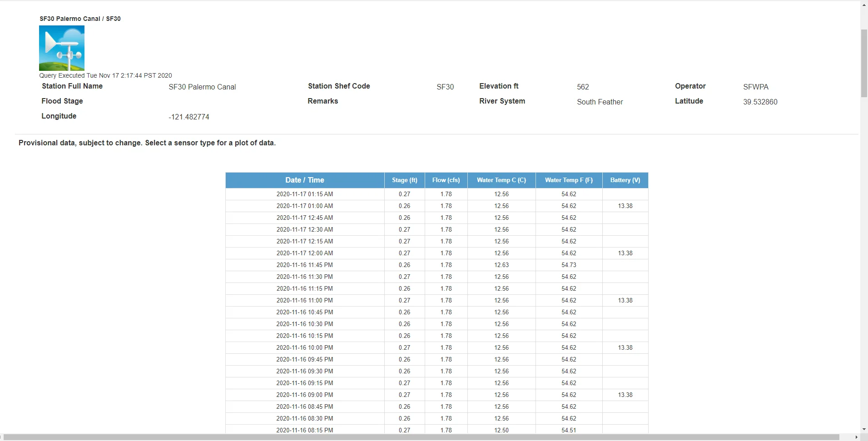Screen dimensions: 868x441
Task: Click date cell 2020-11-17 01:00 AM
Action: coord(305,206)
